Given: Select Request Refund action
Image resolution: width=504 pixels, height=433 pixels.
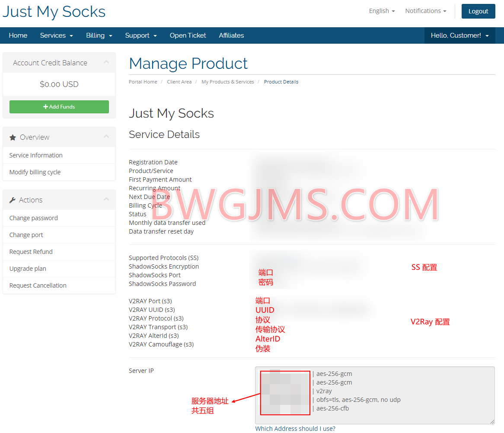Looking at the screenshot, I should pyautogui.click(x=59, y=252).
